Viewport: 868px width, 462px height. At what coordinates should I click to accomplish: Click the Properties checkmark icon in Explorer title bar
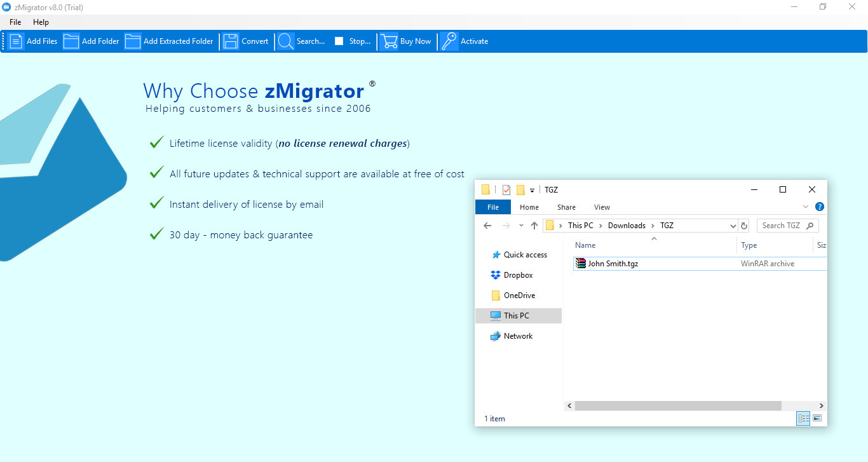[506, 189]
